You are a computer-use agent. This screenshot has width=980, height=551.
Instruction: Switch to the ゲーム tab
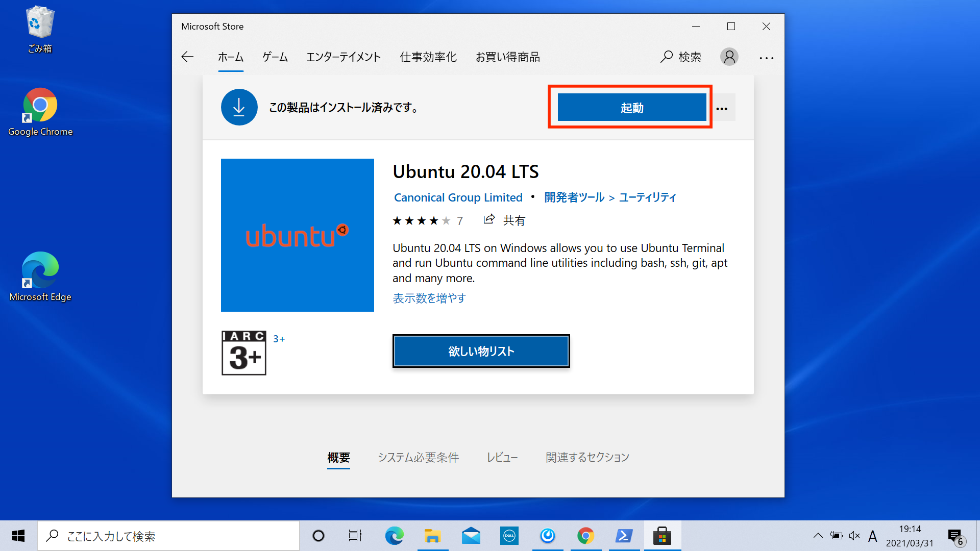pos(275,57)
